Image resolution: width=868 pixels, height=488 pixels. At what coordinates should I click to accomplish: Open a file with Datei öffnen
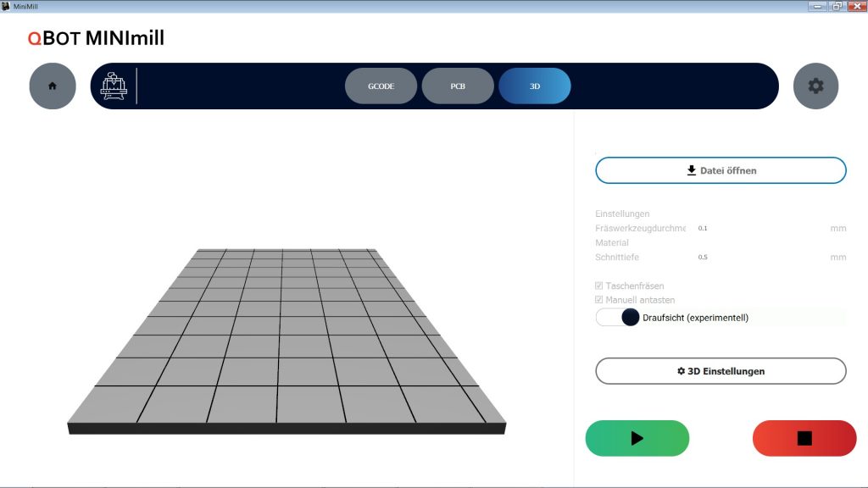click(x=721, y=170)
